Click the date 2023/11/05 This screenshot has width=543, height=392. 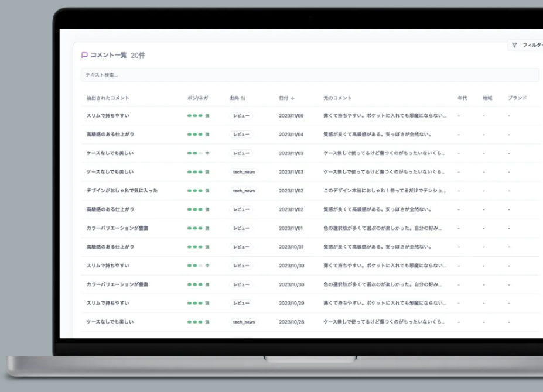pyautogui.click(x=291, y=116)
